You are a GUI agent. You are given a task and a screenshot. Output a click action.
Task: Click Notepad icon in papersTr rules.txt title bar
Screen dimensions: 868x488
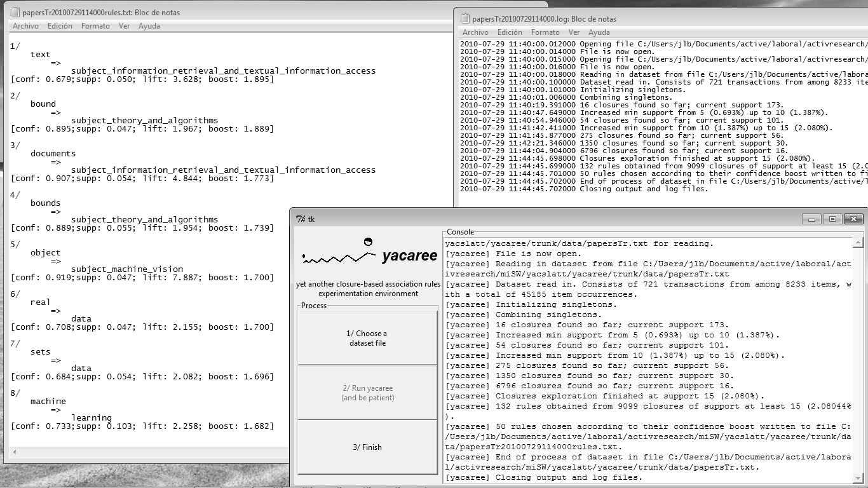click(15, 12)
